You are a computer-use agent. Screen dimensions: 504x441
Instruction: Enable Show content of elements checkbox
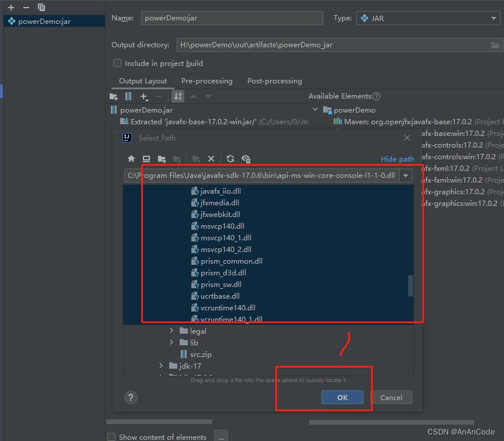point(111,436)
